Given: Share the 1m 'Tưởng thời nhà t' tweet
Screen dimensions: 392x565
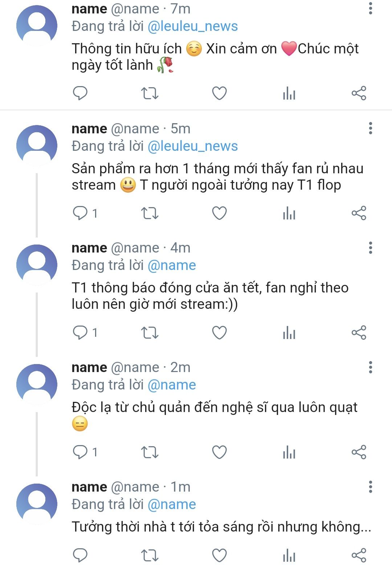Looking at the screenshot, I should pyautogui.click(x=359, y=555).
